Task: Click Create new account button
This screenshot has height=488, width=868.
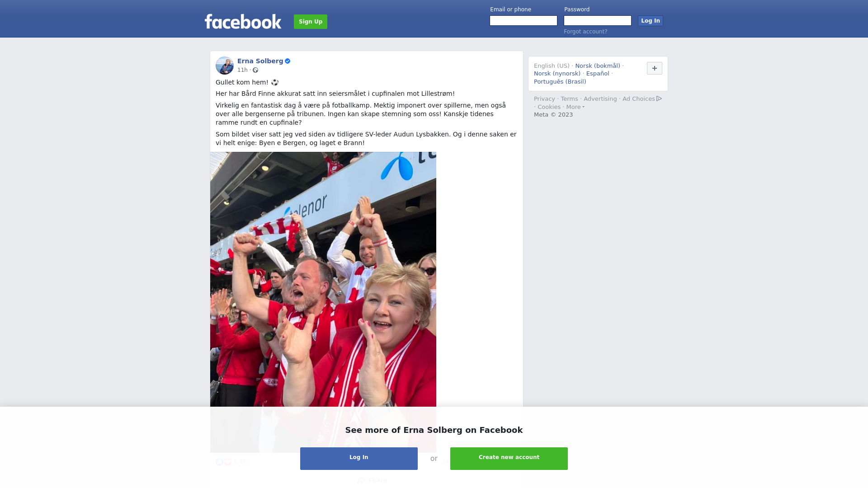Action: click(x=509, y=459)
